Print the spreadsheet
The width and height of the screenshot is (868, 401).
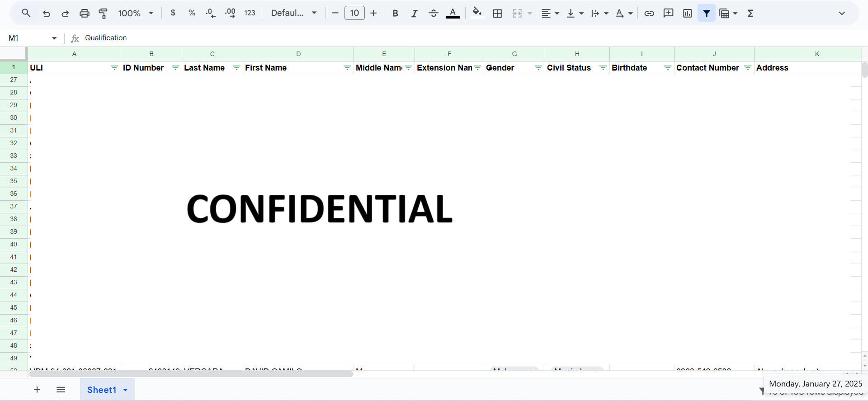(84, 13)
